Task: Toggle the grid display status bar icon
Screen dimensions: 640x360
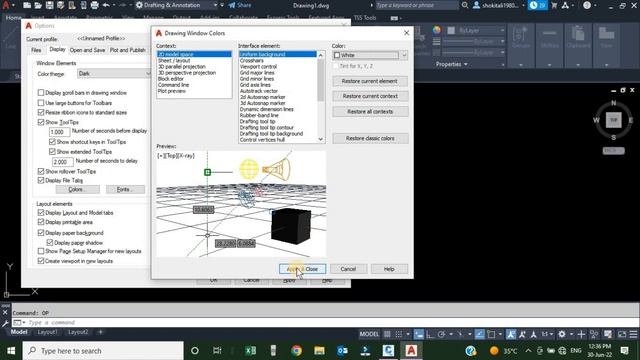Action: (x=387, y=334)
